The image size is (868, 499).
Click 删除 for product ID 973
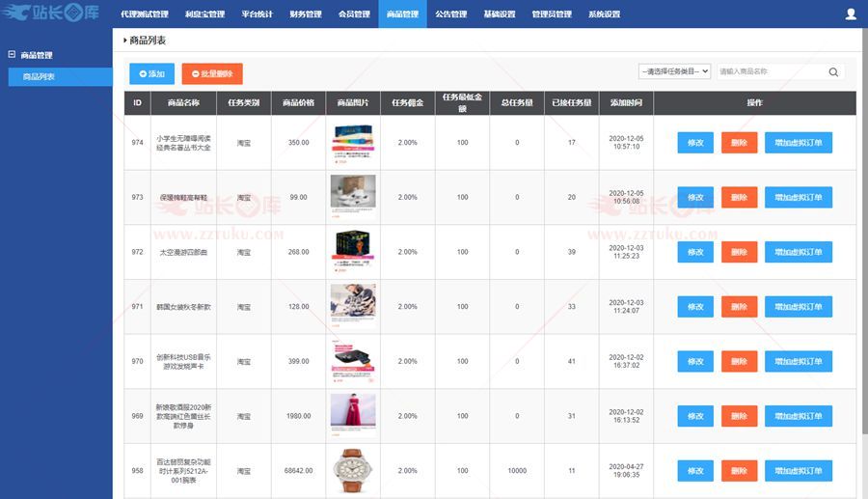(739, 197)
